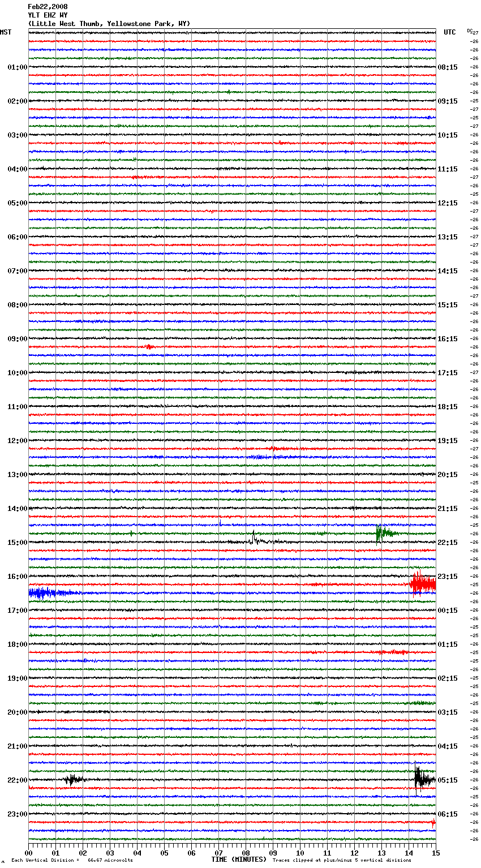
Task: Click the 10:15 UTC time label
Action: click(448, 135)
